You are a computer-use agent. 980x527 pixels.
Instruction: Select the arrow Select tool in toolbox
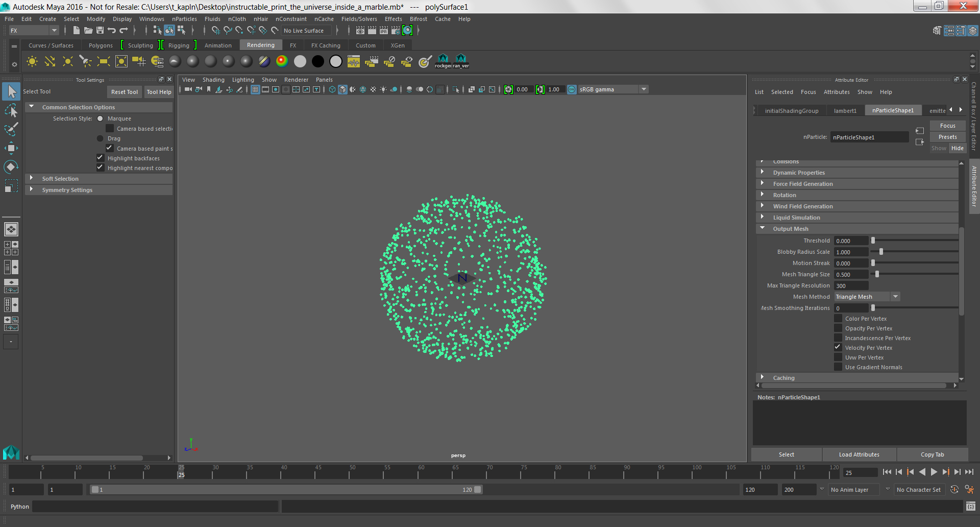click(x=11, y=92)
